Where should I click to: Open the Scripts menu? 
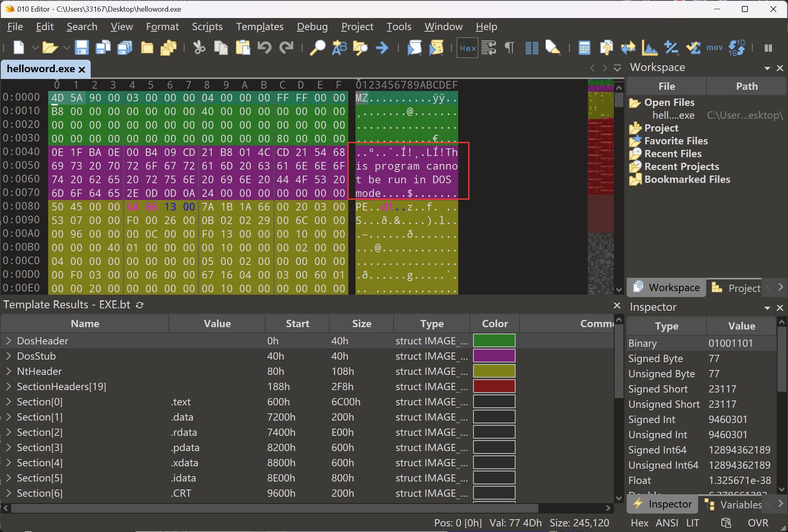(x=207, y=26)
